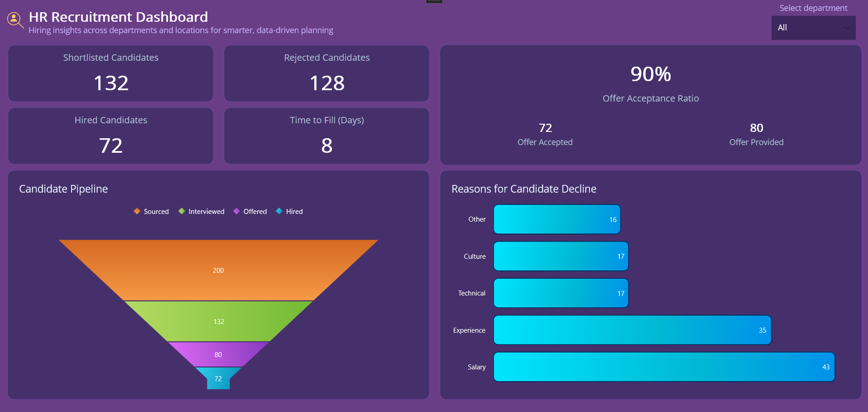Click the Hiring insights subtitle text
Viewport: 868px width, 412px height.
pyautogui.click(x=181, y=30)
